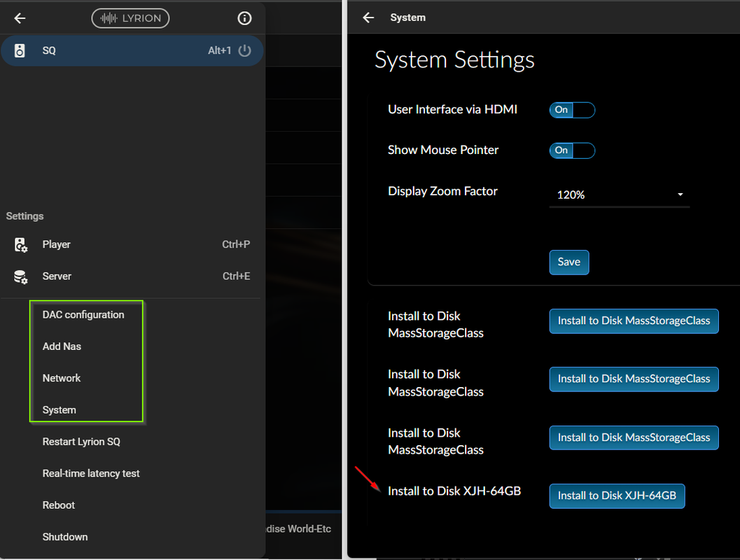
Task: Toggle the SQ player power icon
Action: point(244,50)
